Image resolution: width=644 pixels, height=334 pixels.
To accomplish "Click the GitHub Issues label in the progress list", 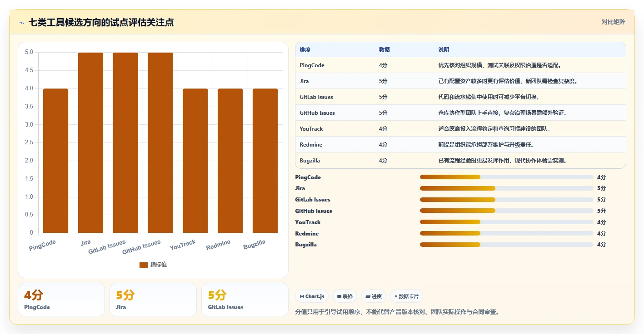I will (x=314, y=211).
